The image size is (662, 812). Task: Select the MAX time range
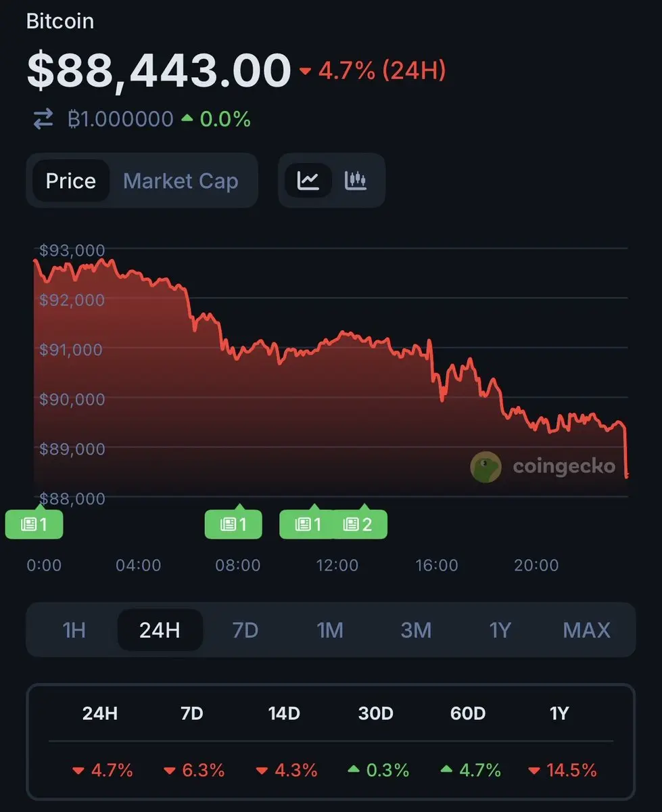pos(586,630)
